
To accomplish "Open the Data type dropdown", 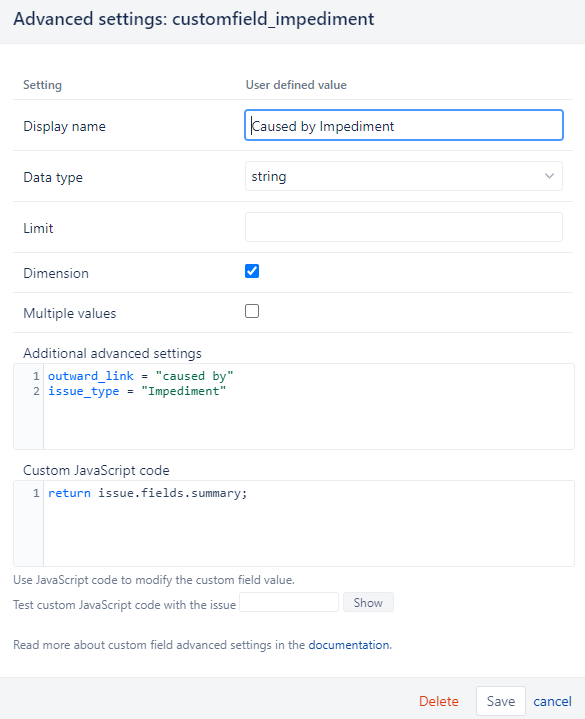I will [x=403, y=176].
